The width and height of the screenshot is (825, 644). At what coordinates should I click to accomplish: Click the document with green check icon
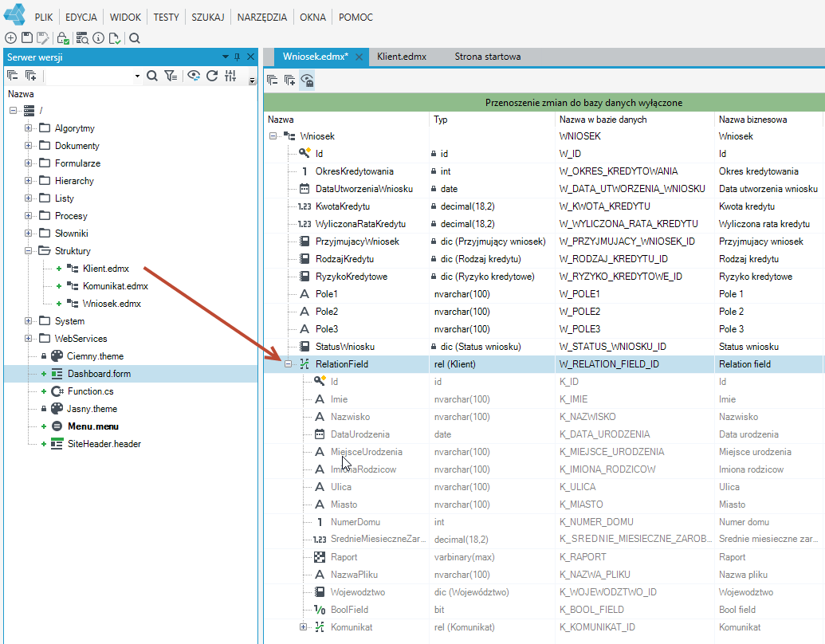(x=115, y=38)
